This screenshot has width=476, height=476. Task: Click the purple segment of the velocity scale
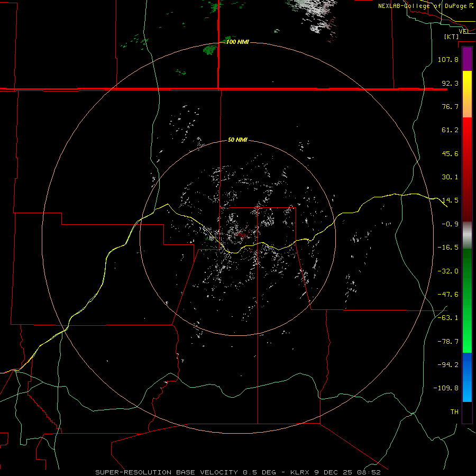(467, 59)
